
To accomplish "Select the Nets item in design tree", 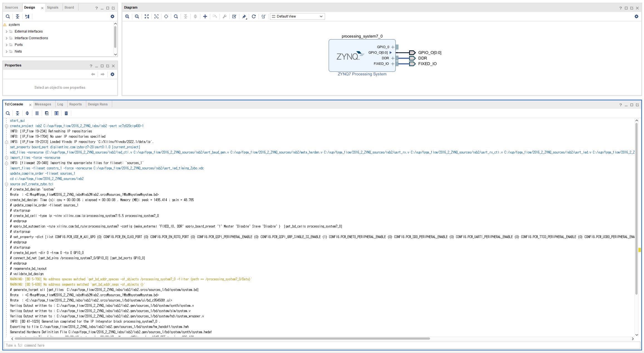I will [18, 51].
